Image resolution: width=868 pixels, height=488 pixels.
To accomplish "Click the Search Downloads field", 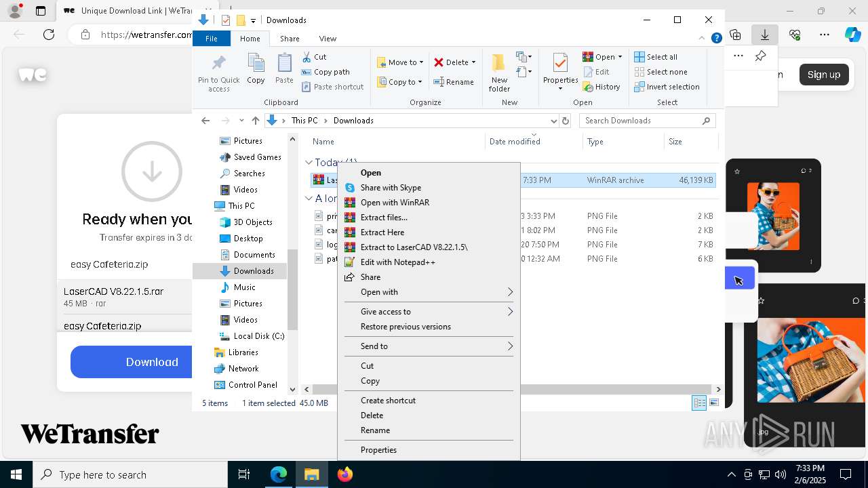I will (x=647, y=121).
